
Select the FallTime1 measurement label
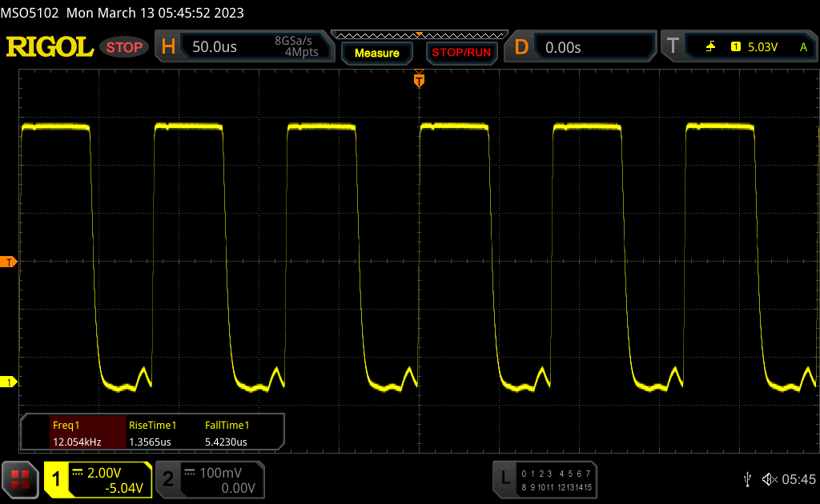[227, 425]
